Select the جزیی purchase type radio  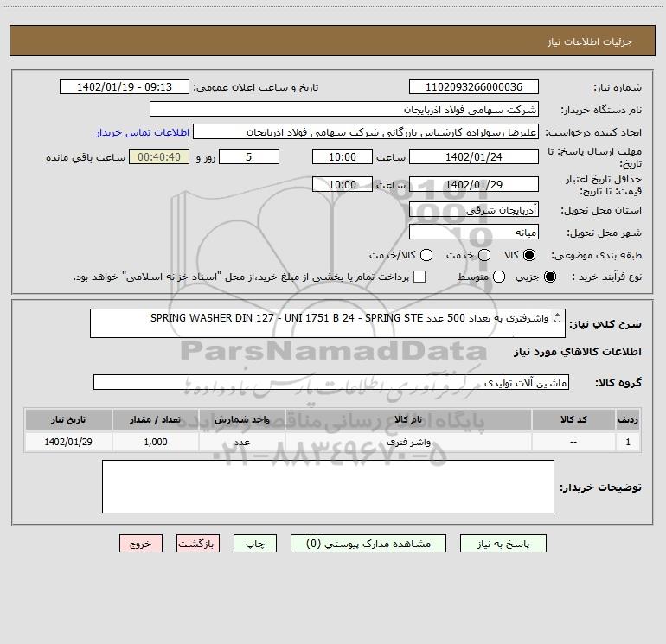point(549,277)
